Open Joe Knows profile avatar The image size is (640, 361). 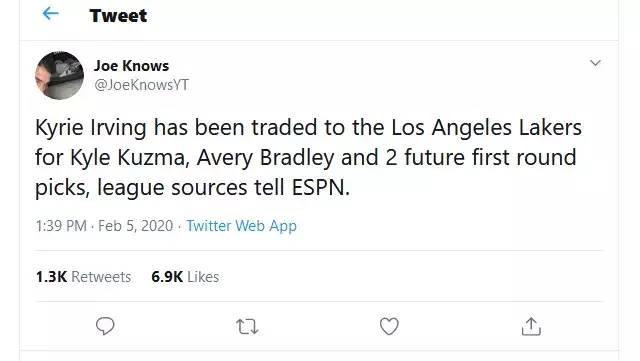click(x=60, y=75)
